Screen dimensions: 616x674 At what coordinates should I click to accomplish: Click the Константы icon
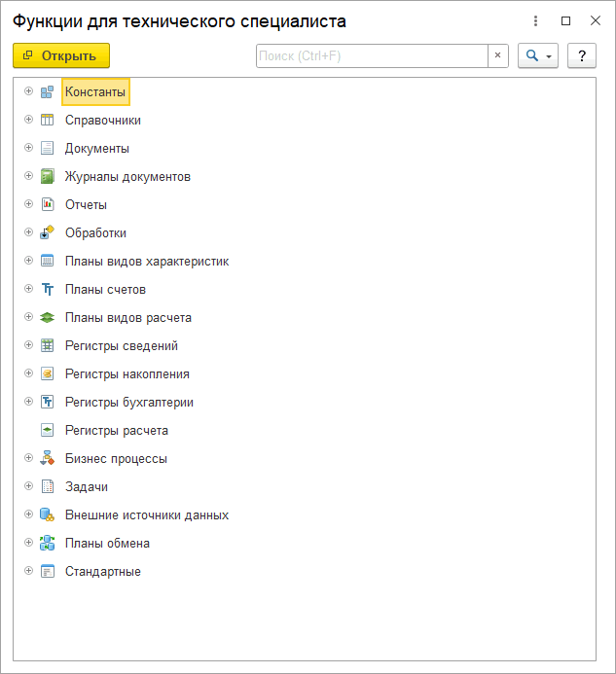point(47,91)
